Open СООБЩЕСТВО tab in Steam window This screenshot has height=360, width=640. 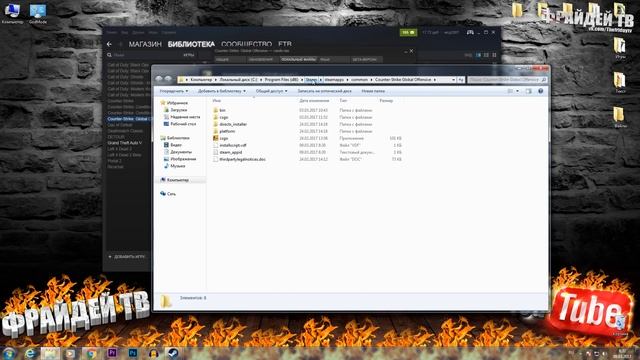[247, 44]
